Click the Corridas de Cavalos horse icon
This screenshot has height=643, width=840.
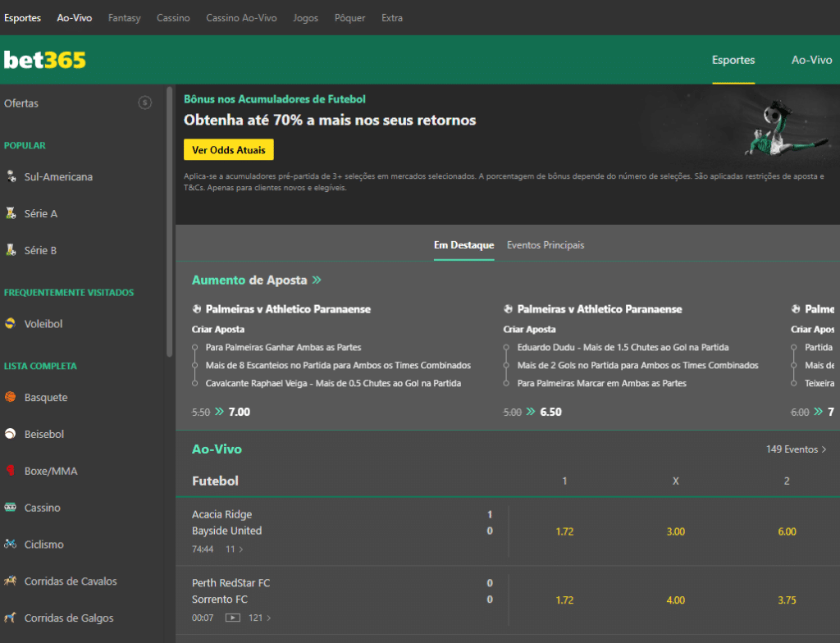10,581
